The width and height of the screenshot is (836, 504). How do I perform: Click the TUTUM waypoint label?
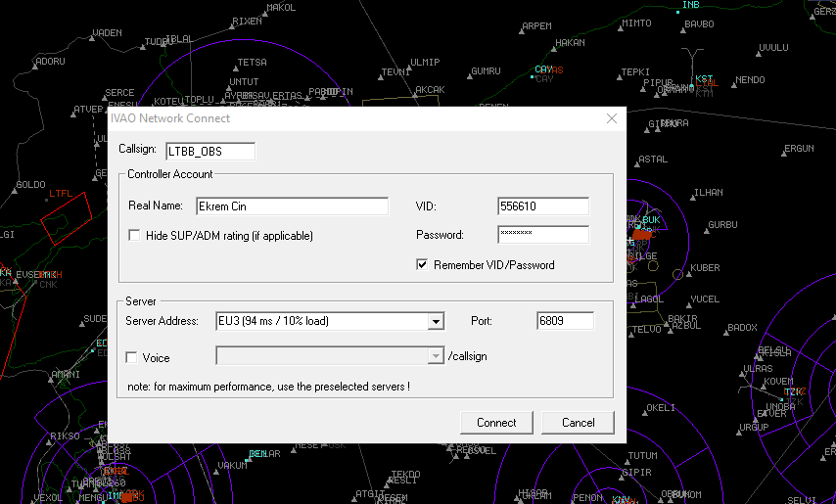pyautogui.click(x=642, y=455)
